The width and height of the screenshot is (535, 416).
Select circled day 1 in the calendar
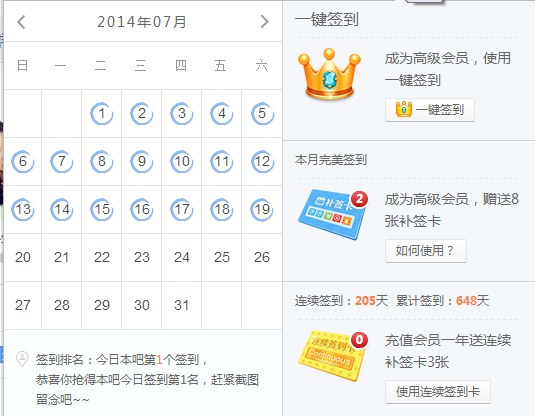pos(102,113)
